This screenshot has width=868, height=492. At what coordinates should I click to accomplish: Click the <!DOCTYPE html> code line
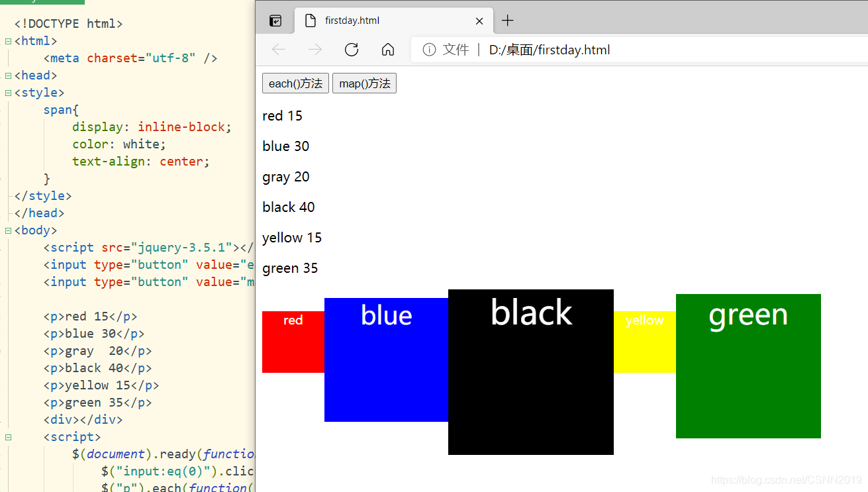click(69, 24)
